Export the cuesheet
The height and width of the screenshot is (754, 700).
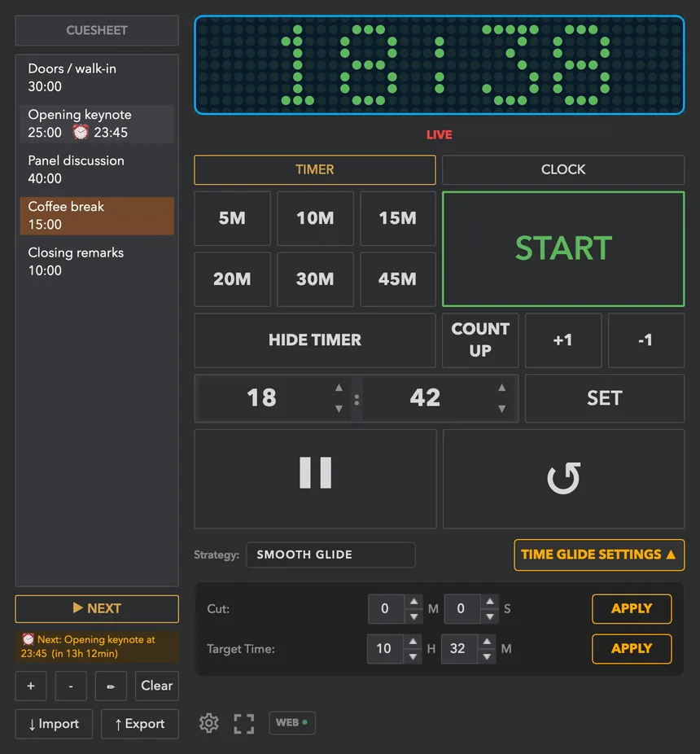coord(140,724)
